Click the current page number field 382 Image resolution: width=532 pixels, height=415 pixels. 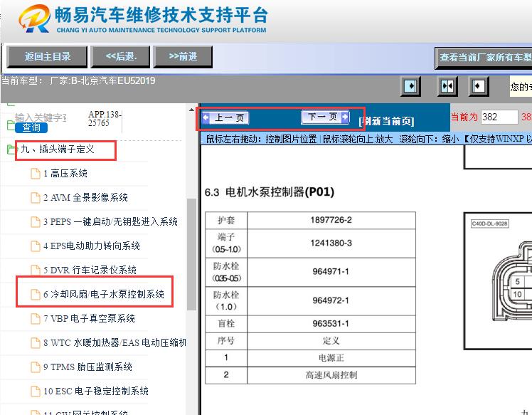499,117
